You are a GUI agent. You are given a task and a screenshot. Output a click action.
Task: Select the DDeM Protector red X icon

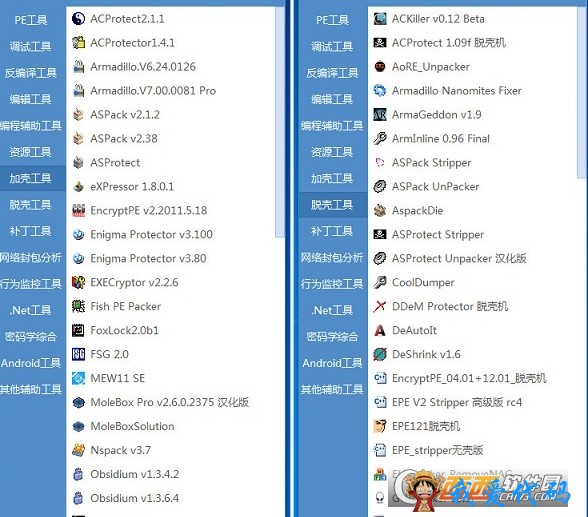coord(380,306)
